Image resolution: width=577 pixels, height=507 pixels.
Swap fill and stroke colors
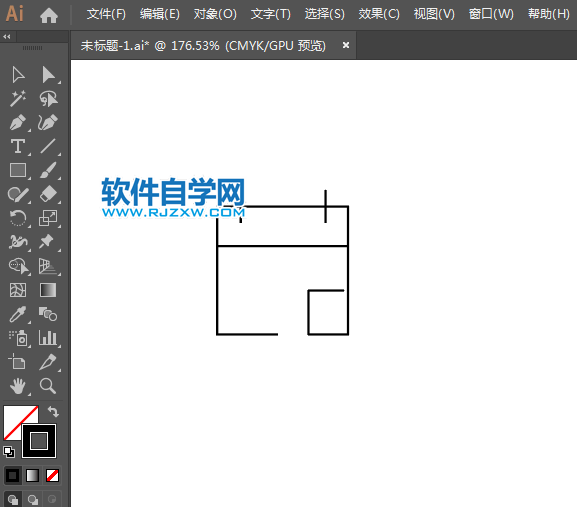pyautogui.click(x=53, y=411)
